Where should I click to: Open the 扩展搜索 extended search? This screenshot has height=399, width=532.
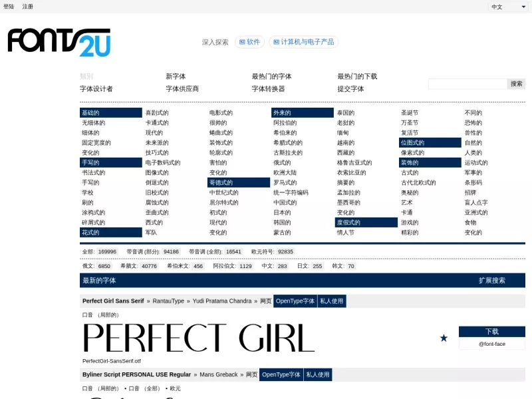pyautogui.click(x=492, y=281)
